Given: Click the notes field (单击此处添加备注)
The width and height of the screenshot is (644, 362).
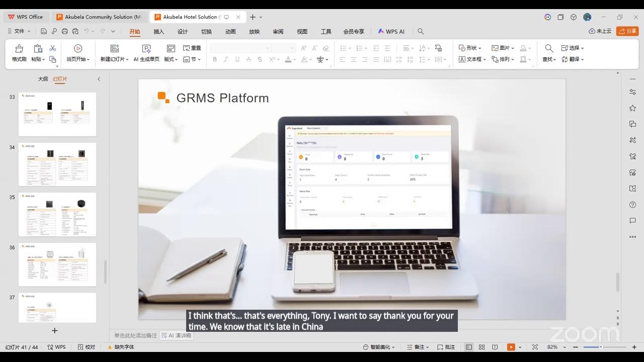Looking at the screenshot, I should (x=135, y=335).
